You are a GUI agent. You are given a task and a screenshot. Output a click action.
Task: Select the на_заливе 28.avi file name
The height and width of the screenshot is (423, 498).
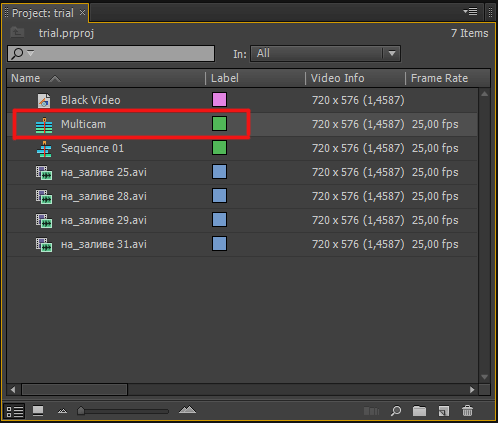[x=104, y=196]
